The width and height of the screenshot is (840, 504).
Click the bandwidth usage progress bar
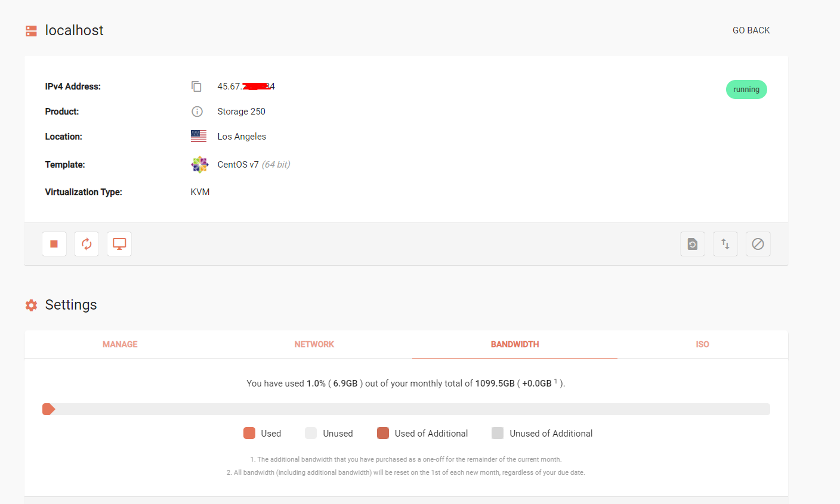(406, 409)
